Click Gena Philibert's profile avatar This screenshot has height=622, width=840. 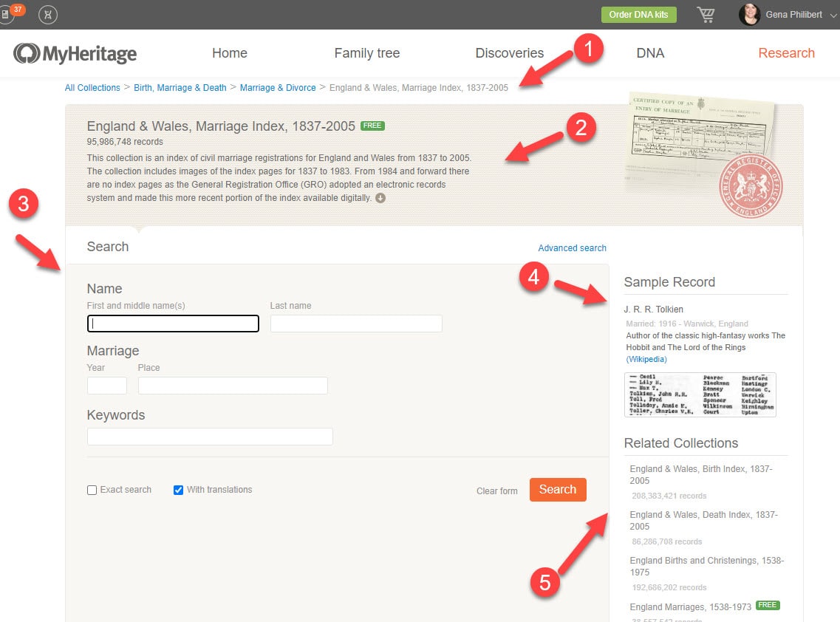(749, 15)
